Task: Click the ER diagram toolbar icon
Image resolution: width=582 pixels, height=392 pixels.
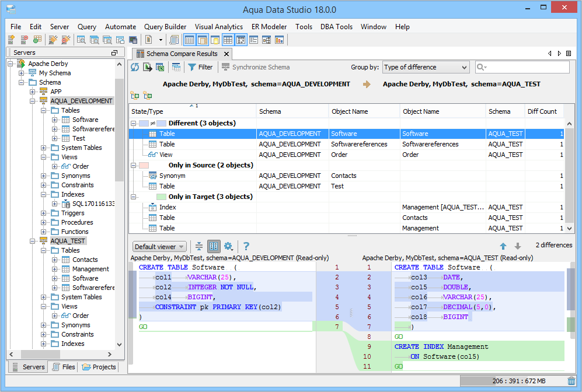Action: coord(267,40)
